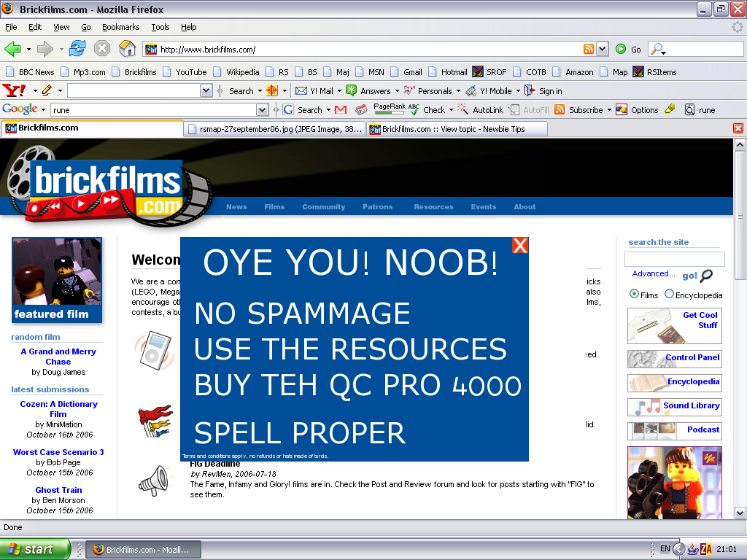The width and height of the screenshot is (747, 560).
Task: Switch to Newbie Tips topic tab
Action: [x=457, y=129]
